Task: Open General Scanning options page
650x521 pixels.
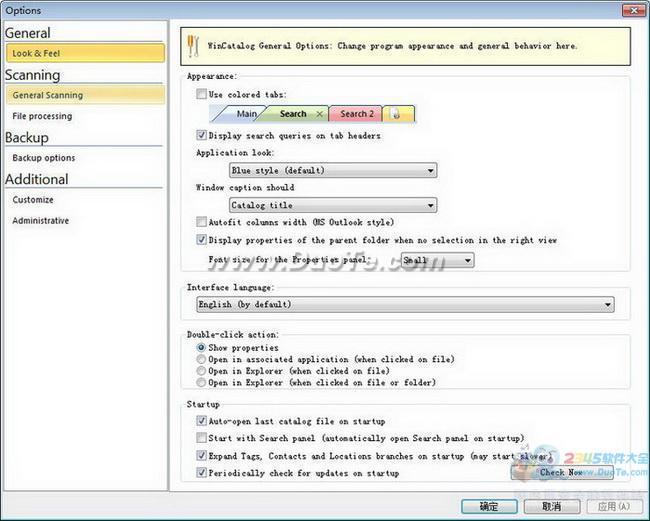Action: pyautogui.click(x=85, y=95)
